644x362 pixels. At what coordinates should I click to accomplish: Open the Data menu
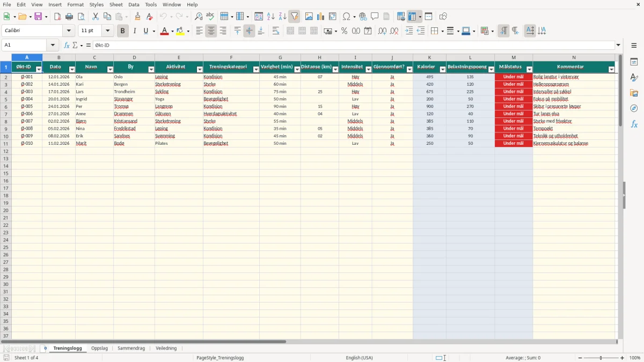(x=134, y=4)
